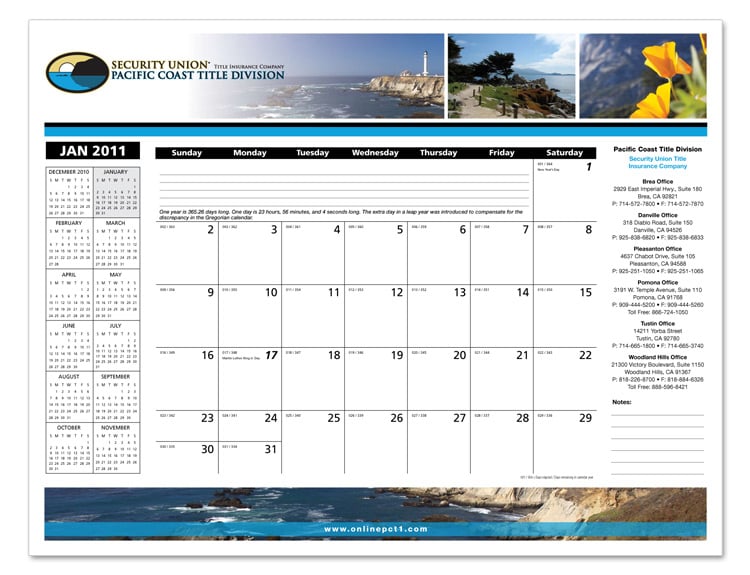Click the orange poppy flower photo
Viewport: 750px width, 575px height.
643,76
